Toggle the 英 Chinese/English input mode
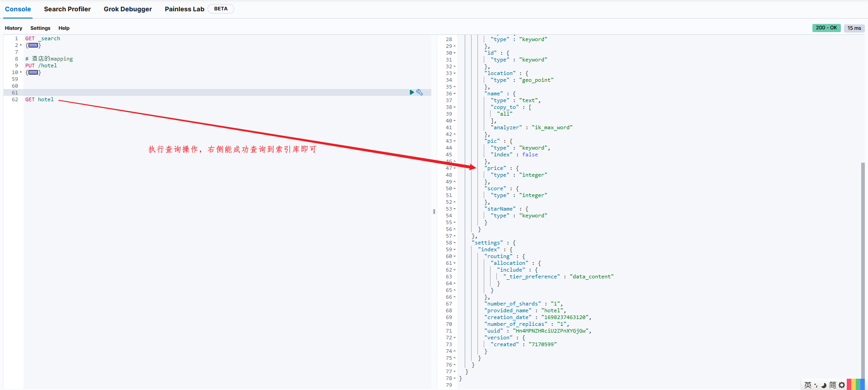 pos(808,385)
